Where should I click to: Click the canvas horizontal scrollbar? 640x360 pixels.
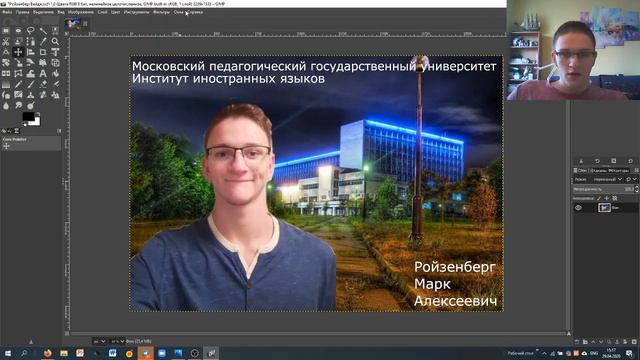(318, 333)
